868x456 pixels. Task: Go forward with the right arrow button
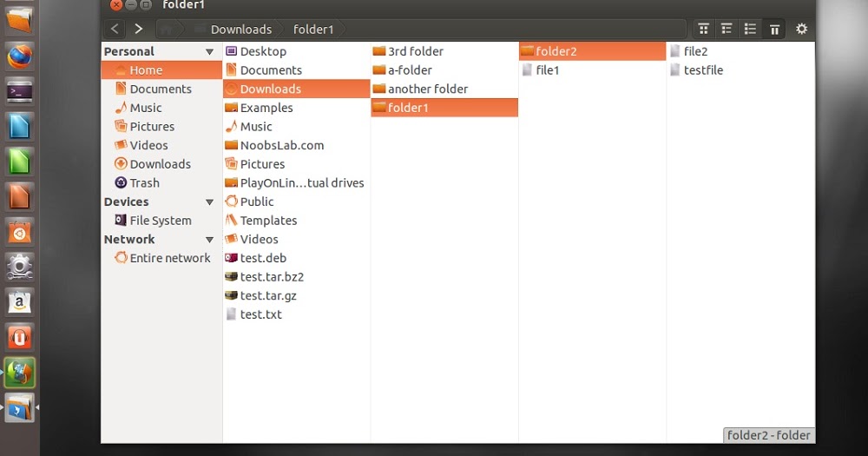(138, 29)
